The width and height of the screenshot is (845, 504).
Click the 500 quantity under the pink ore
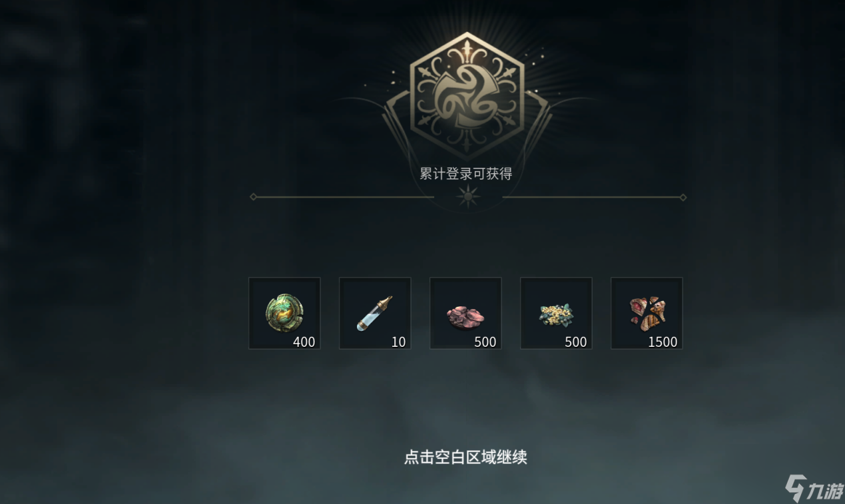click(x=485, y=342)
